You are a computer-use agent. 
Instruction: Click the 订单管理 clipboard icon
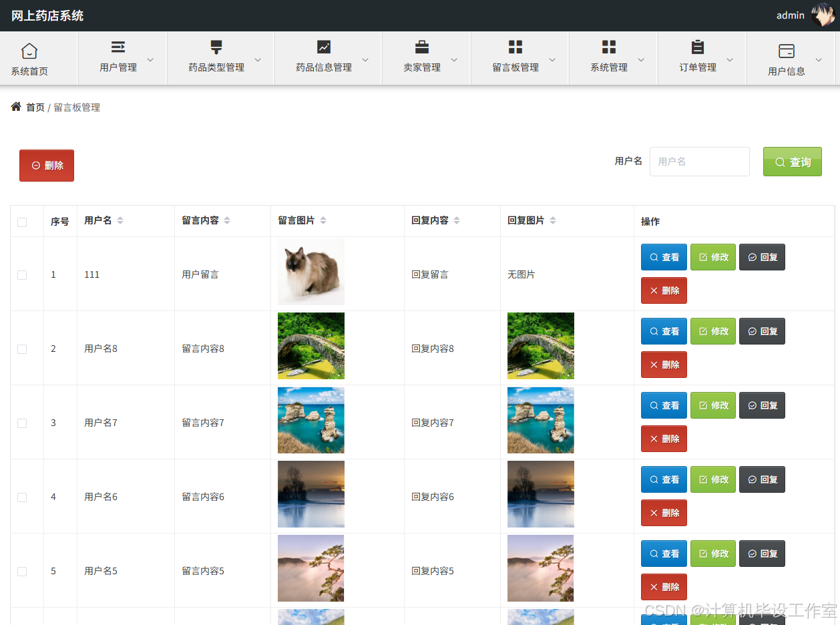(698, 47)
